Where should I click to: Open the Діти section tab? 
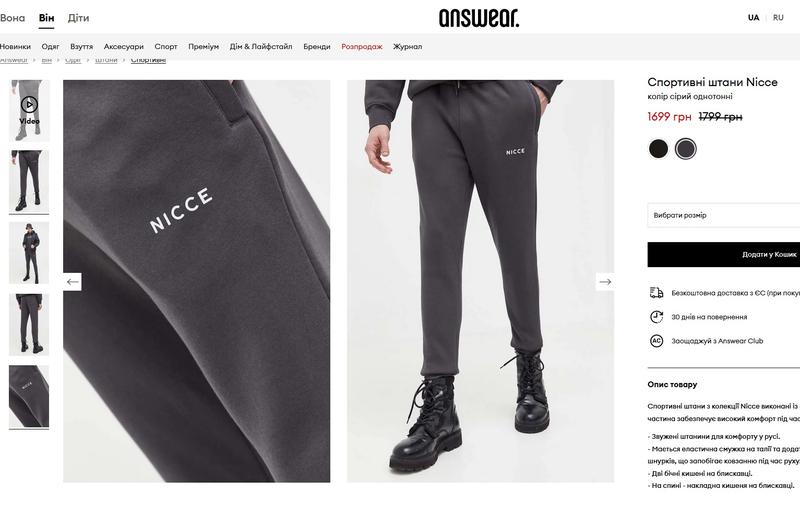[x=79, y=18]
